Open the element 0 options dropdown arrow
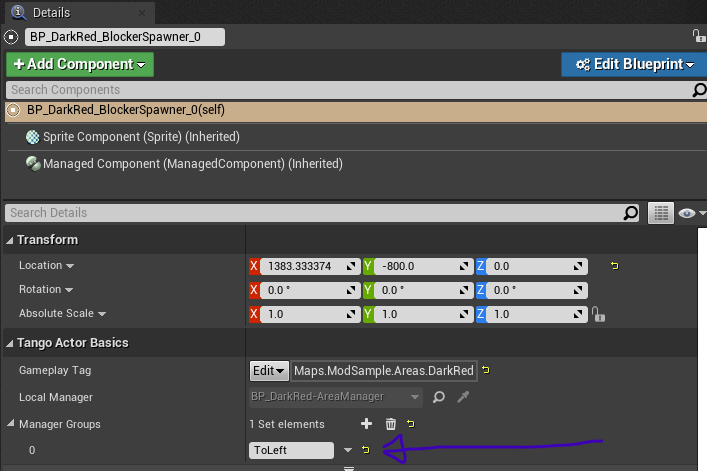The height and width of the screenshot is (471, 707). tap(348, 450)
